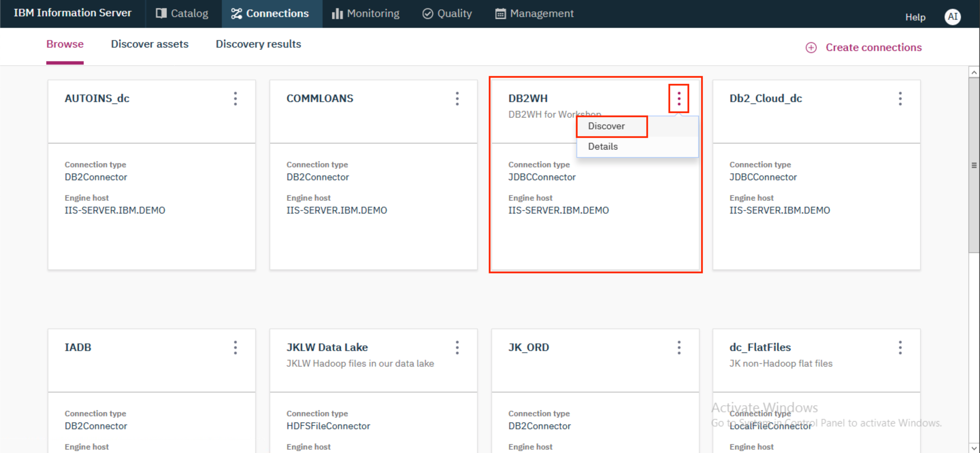Click the Catalog book icon

click(x=161, y=13)
